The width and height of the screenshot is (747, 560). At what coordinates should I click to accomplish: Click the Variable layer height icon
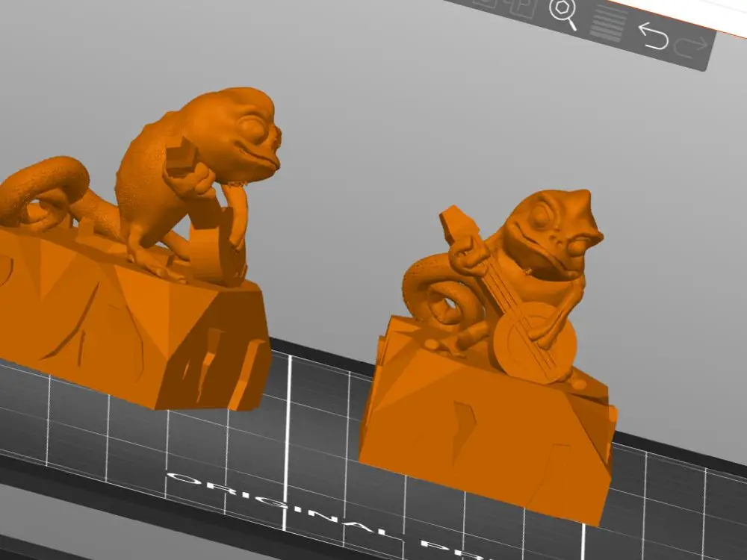point(607,24)
